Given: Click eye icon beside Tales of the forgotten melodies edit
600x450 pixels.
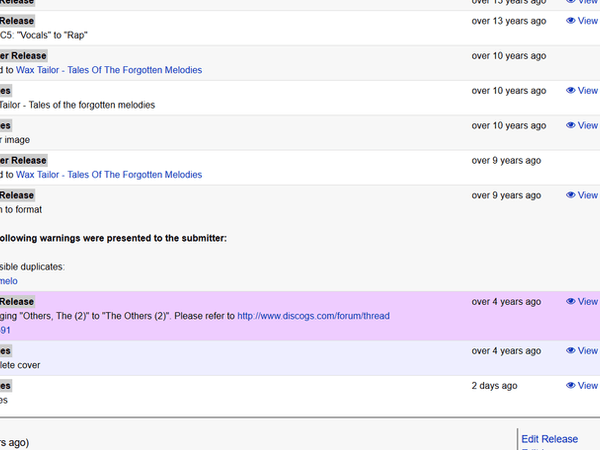Looking at the screenshot, I should click(571, 91).
